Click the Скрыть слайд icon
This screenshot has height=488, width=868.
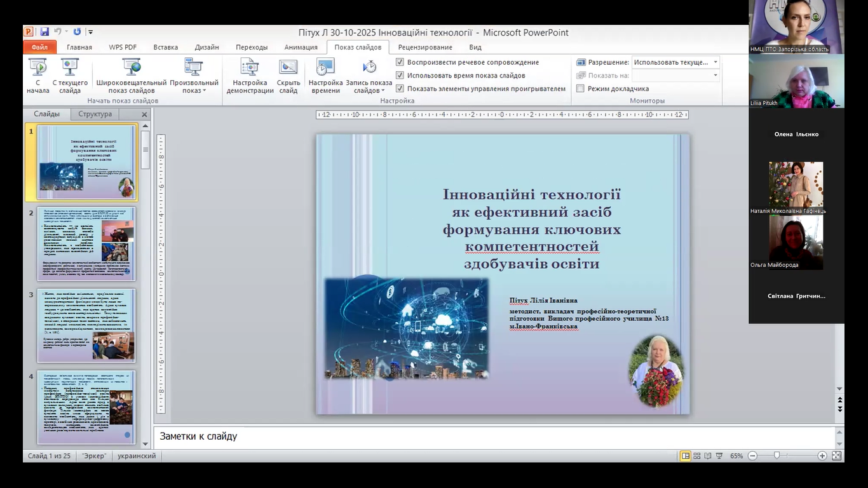click(x=288, y=67)
